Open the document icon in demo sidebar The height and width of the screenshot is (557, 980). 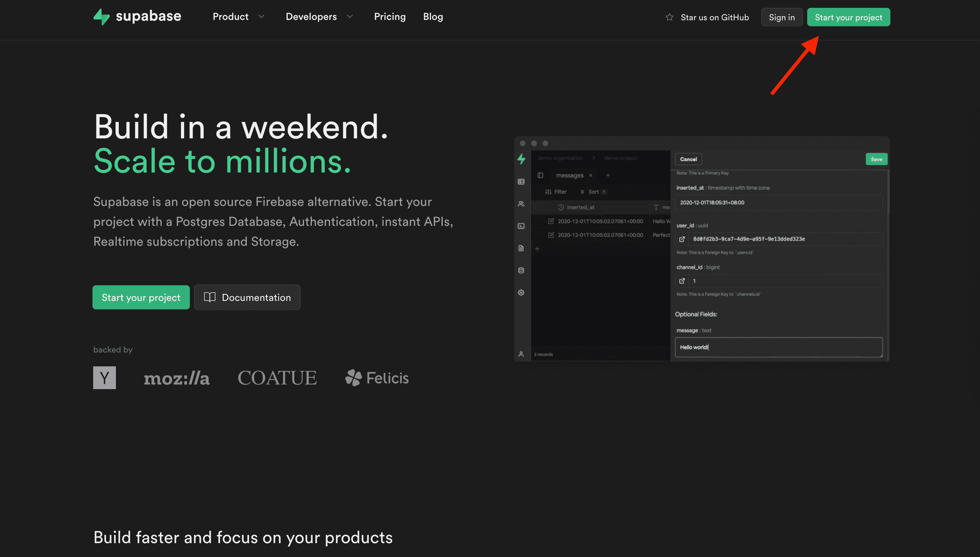point(521,248)
